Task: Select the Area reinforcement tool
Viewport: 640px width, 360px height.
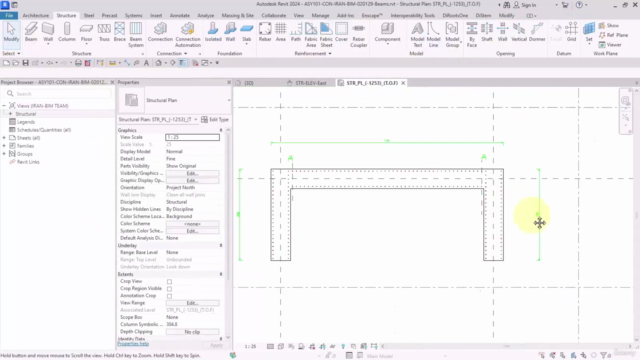Action: 281,32
